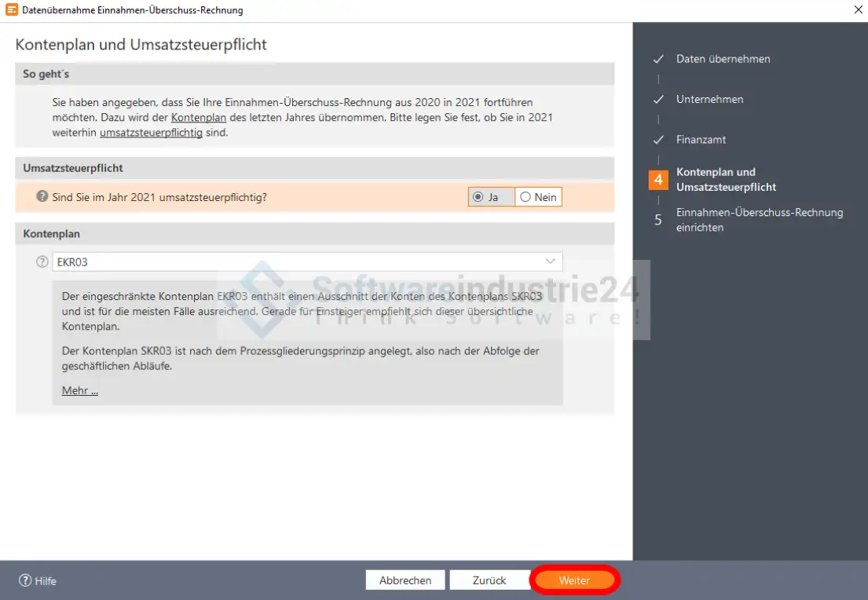The image size is (868, 600).
Task: Open the Kontenplan link in the instructions
Action: click(x=199, y=118)
